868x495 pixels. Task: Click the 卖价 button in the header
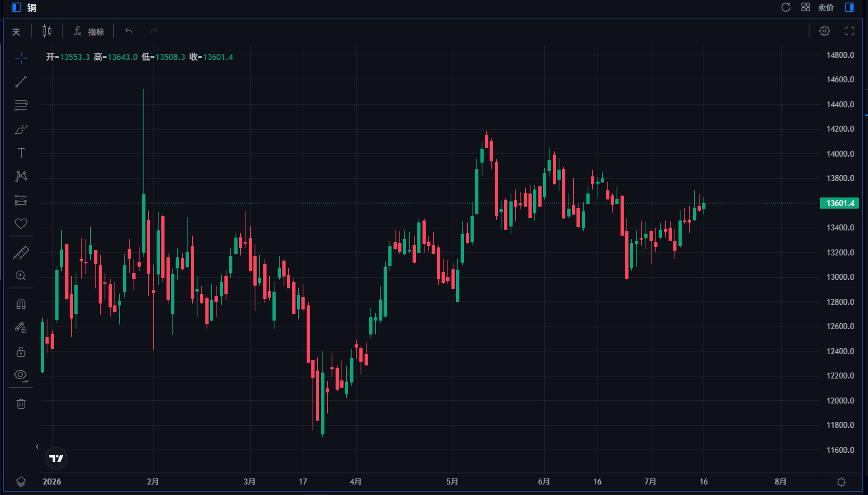[x=826, y=8]
